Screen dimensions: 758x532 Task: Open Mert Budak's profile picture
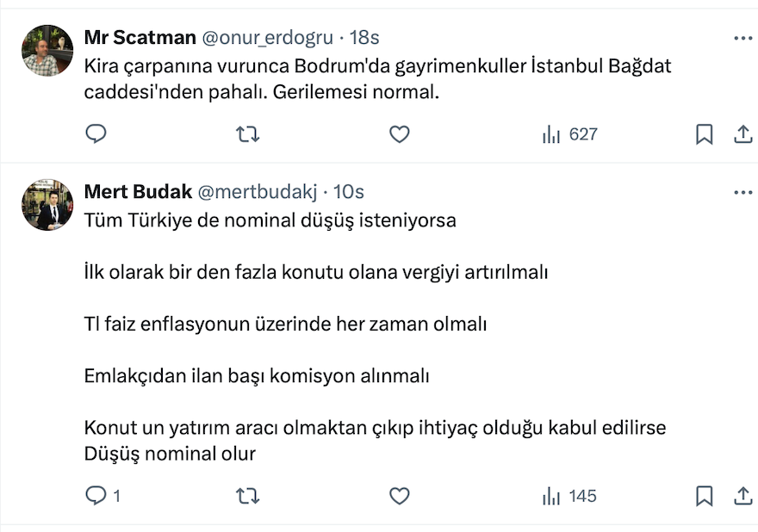[x=47, y=205]
